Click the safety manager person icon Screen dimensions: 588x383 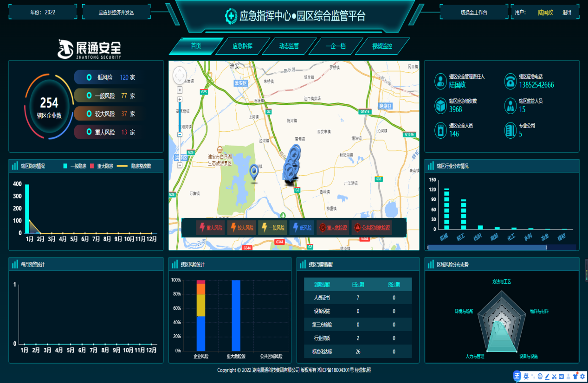[440, 81]
